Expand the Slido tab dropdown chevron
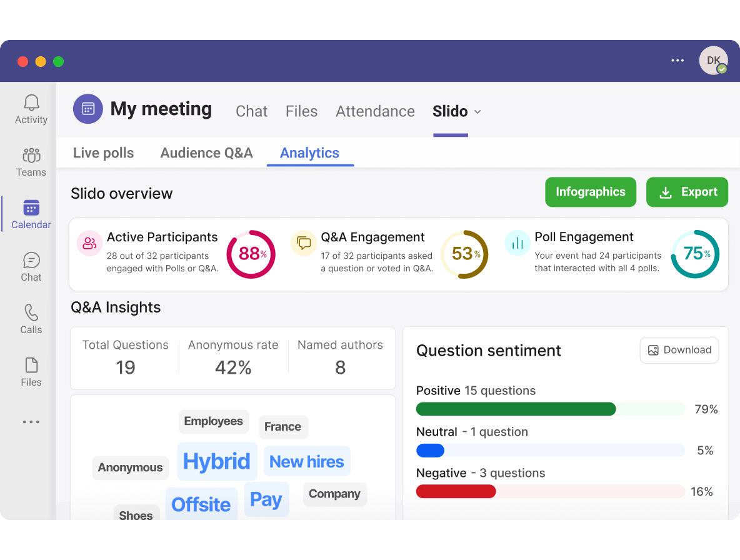Screen dimensions: 740x560 click(477, 112)
